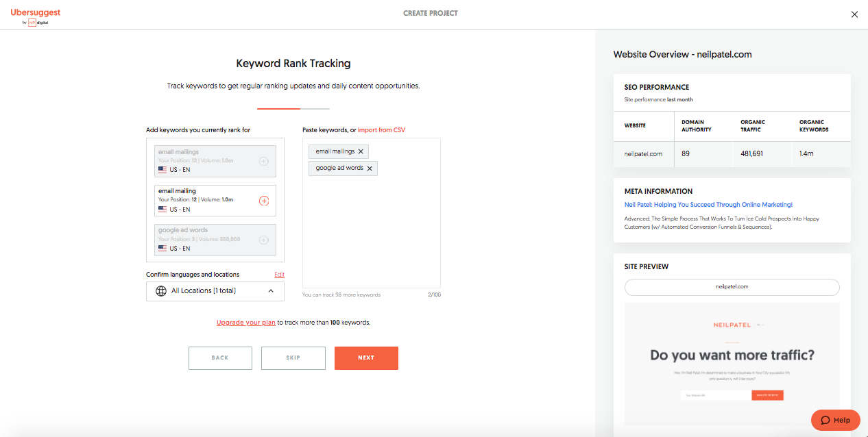The height and width of the screenshot is (437, 868).
Task: Click the neilpatel.com site preview thumbnail
Action: (732, 364)
